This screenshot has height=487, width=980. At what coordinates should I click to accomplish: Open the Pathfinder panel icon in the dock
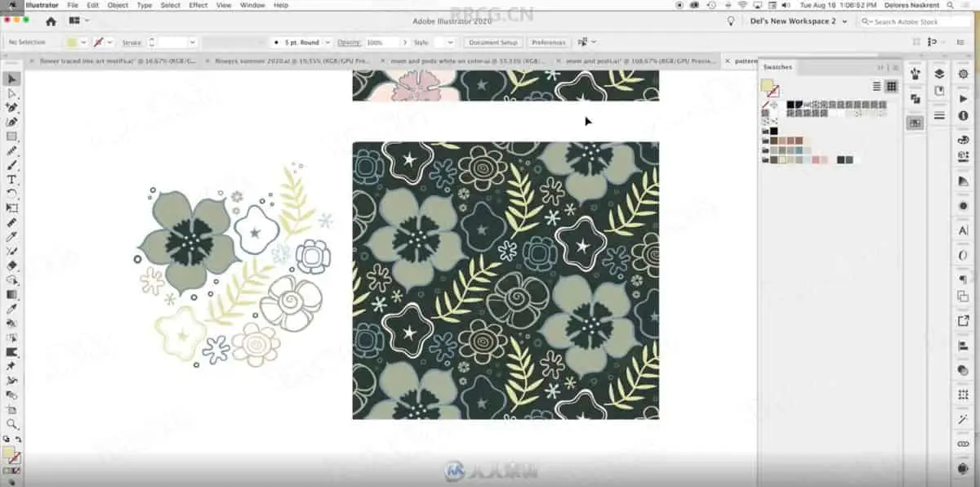915,99
